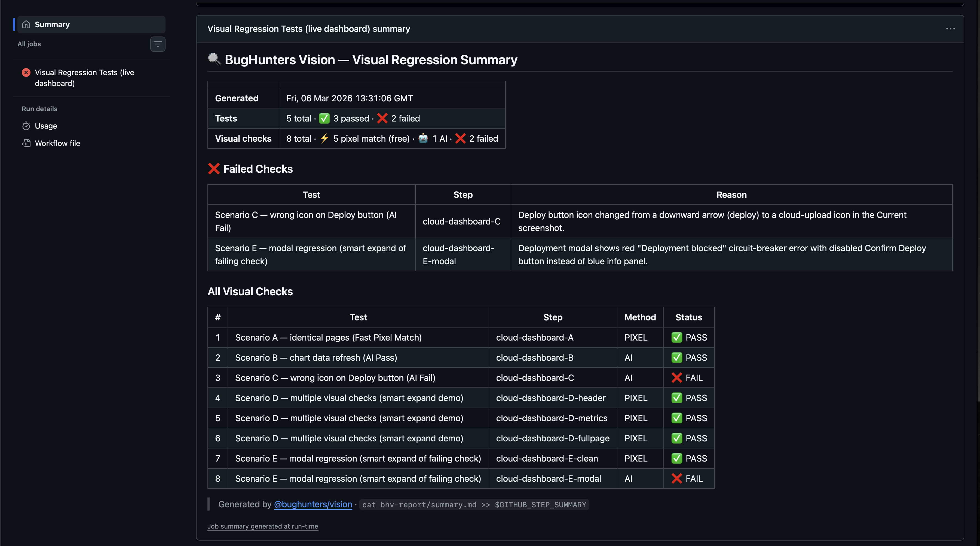
Task: Open the Usage run details page
Action: tap(46, 126)
